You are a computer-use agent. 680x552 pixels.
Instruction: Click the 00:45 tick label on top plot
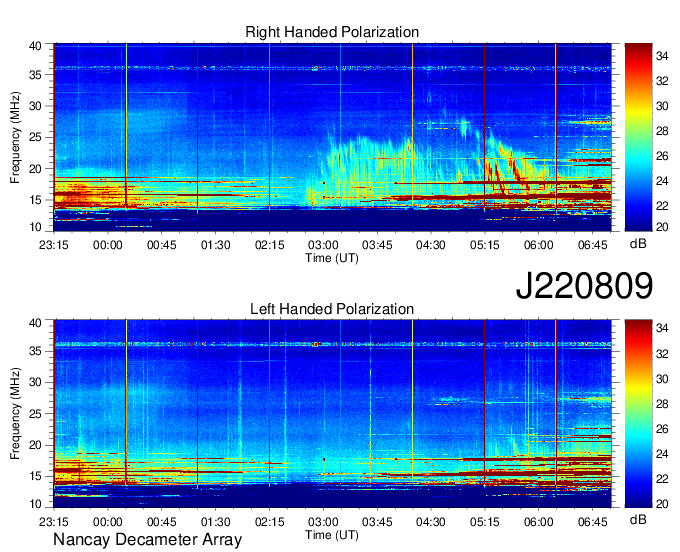tap(161, 245)
